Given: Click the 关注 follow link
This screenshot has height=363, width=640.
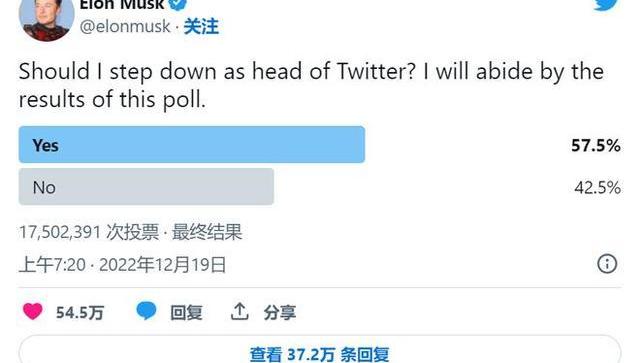Looking at the screenshot, I should pos(201,27).
